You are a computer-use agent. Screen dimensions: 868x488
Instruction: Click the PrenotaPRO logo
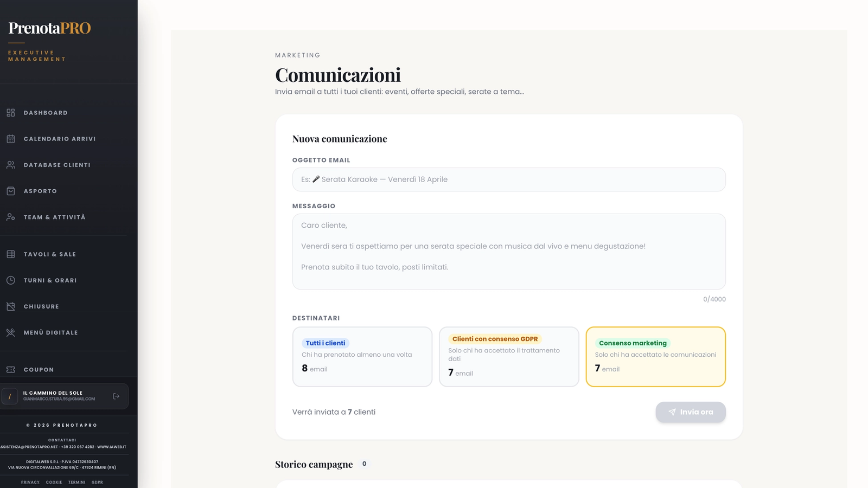point(49,28)
